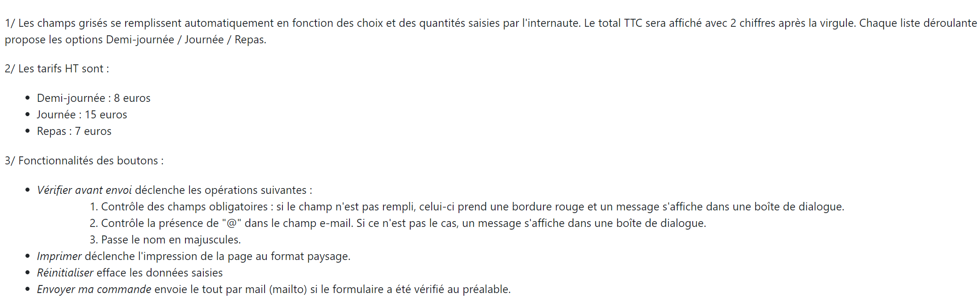Click the step "Passe le nom en majuscules."
Screen dimensions: 980x306
coord(171,240)
